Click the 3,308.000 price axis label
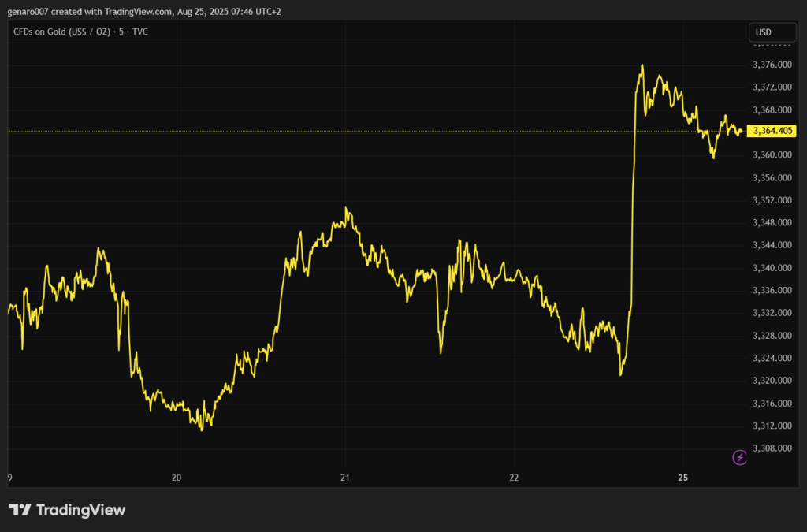This screenshot has width=807, height=532. pyautogui.click(x=772, y=448)
